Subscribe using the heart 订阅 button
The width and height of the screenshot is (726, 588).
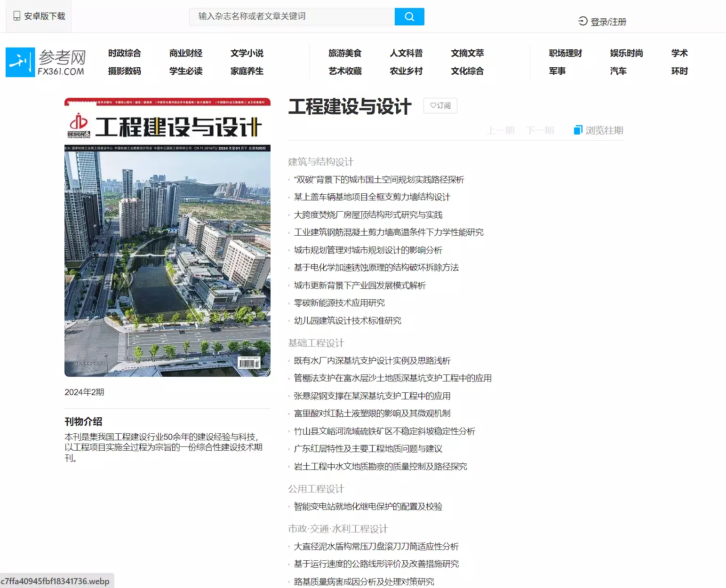point(440,106)
